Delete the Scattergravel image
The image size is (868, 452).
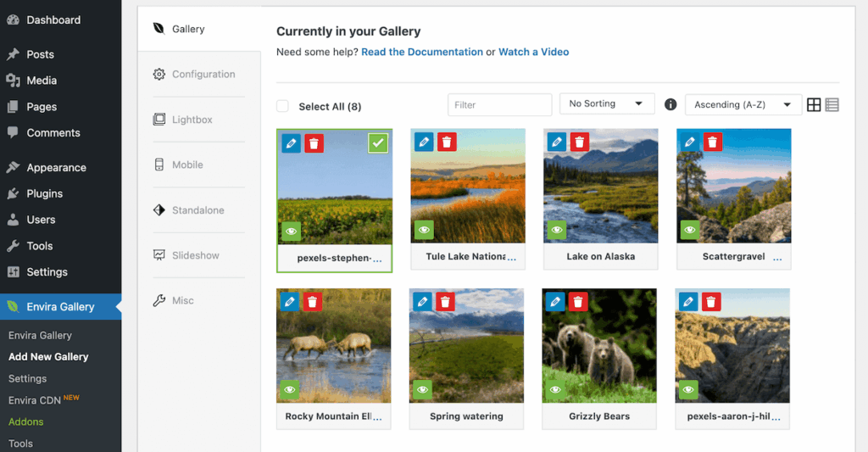click(712, 142)
